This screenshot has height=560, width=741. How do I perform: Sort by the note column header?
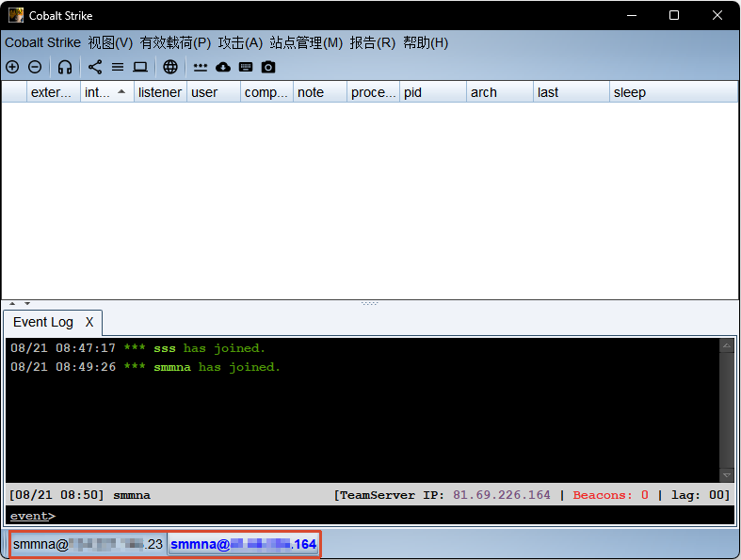pos(320,92)
